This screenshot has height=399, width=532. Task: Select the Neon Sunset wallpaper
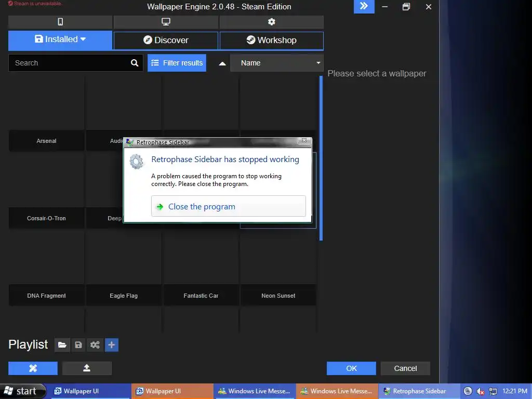point(278,268)
